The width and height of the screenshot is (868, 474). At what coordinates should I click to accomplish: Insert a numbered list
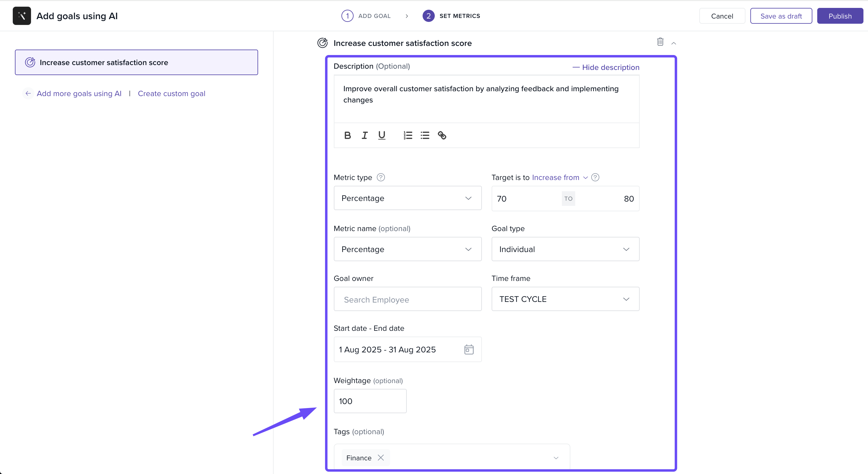[408, 135]
